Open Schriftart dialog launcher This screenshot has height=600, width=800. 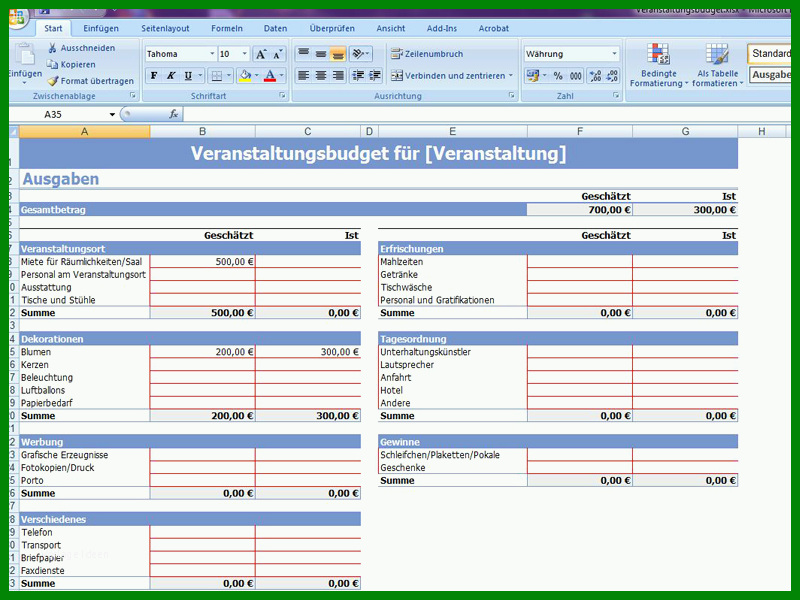tap(282, 95)
